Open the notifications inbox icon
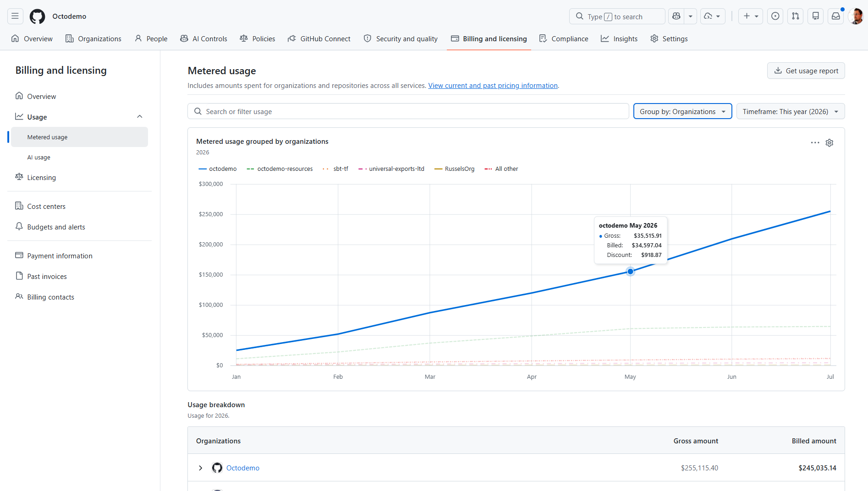 tap(836, 16)
